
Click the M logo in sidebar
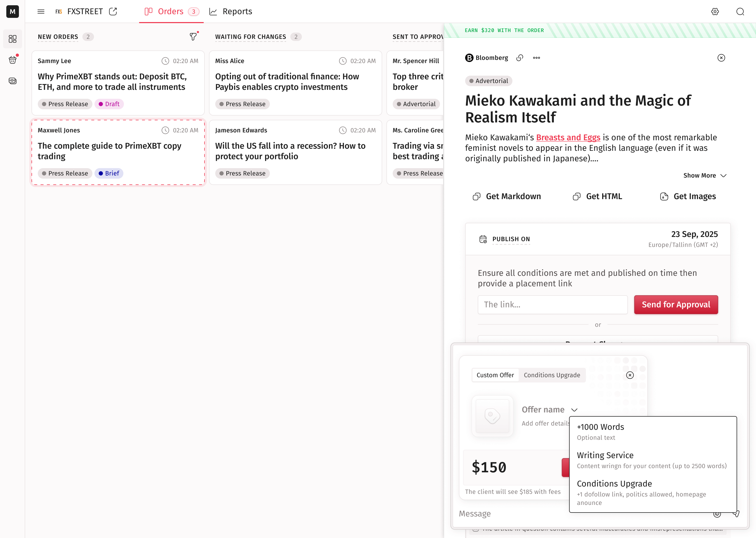tap(13, 12)
